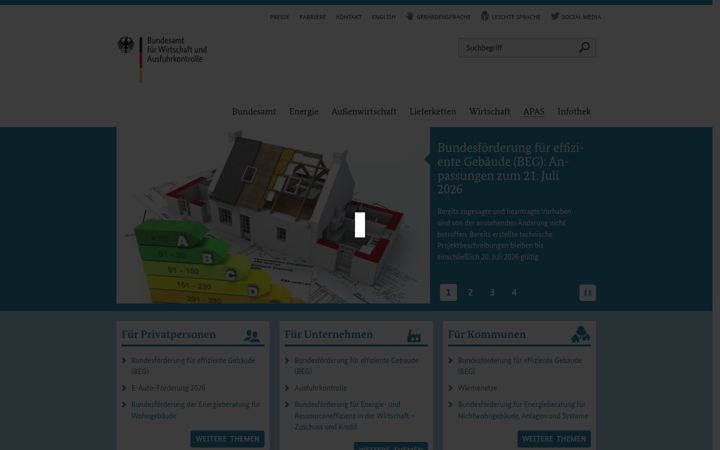
Task: Open the BEG link under Für Privatpersonen
Action: 193,366
